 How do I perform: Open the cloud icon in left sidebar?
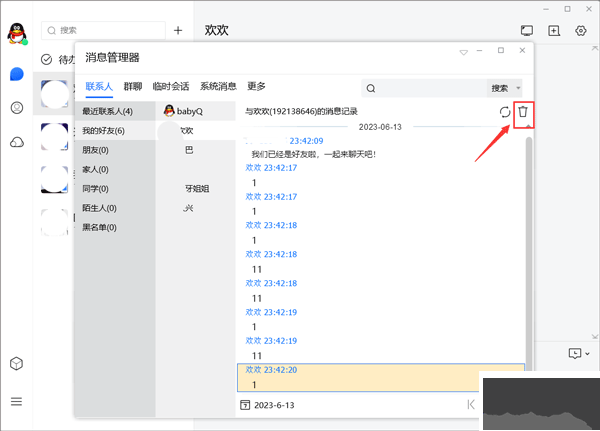click(17, 142)
